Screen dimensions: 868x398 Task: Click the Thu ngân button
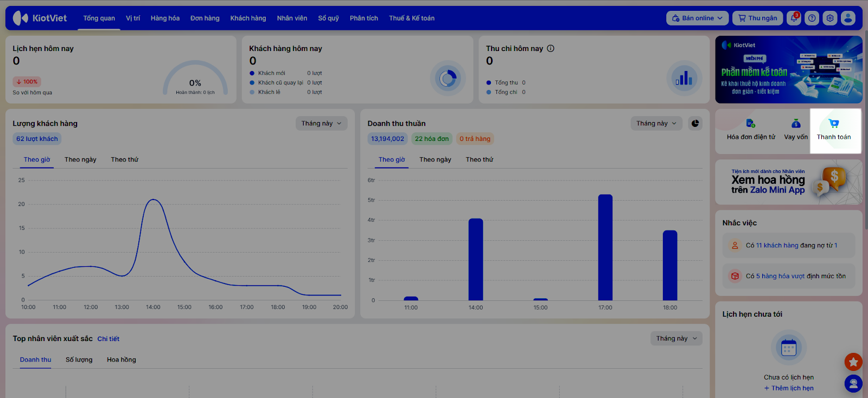[757, 18]
